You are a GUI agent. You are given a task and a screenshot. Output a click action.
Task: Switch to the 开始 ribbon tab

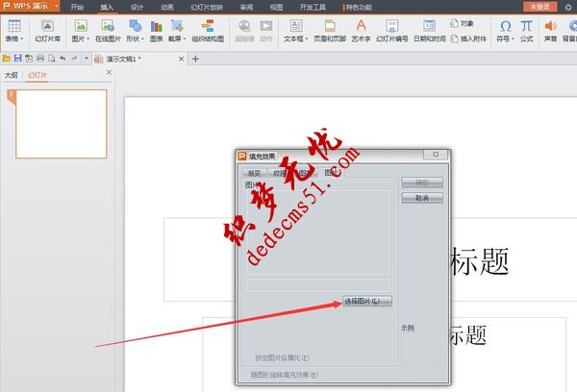77,7
